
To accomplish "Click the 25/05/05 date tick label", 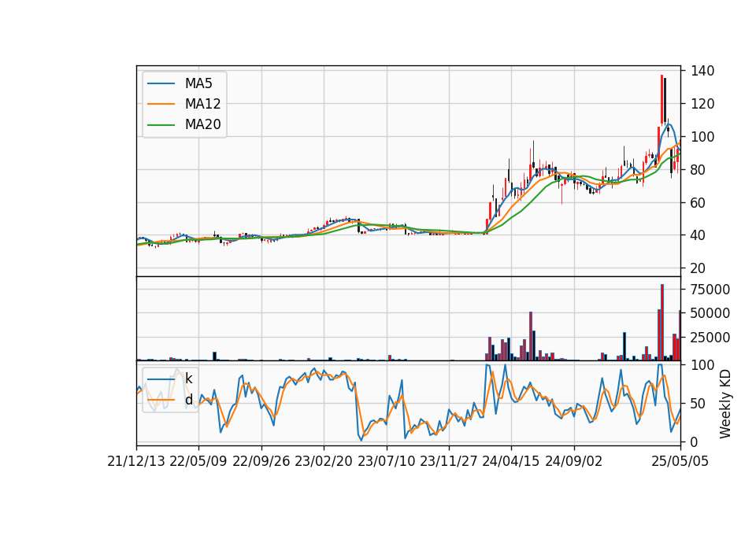I will [x=680, y=461].
